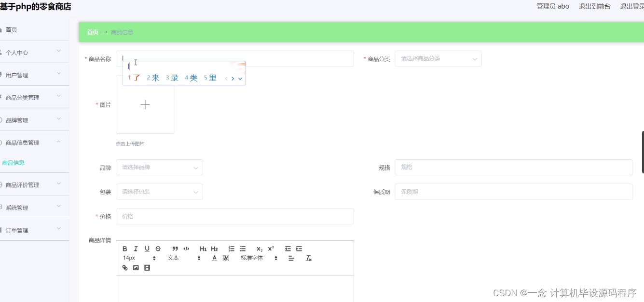Toggle underline formatting in the editor
The width and height of the screenshot is (644, 302).
click(x=147, y=249)
